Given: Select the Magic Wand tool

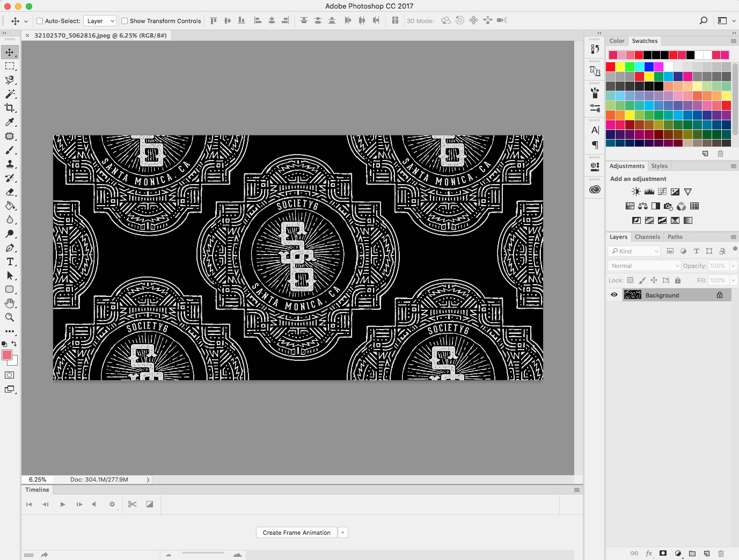Looking at the screenshot, I should pos(10,94).
